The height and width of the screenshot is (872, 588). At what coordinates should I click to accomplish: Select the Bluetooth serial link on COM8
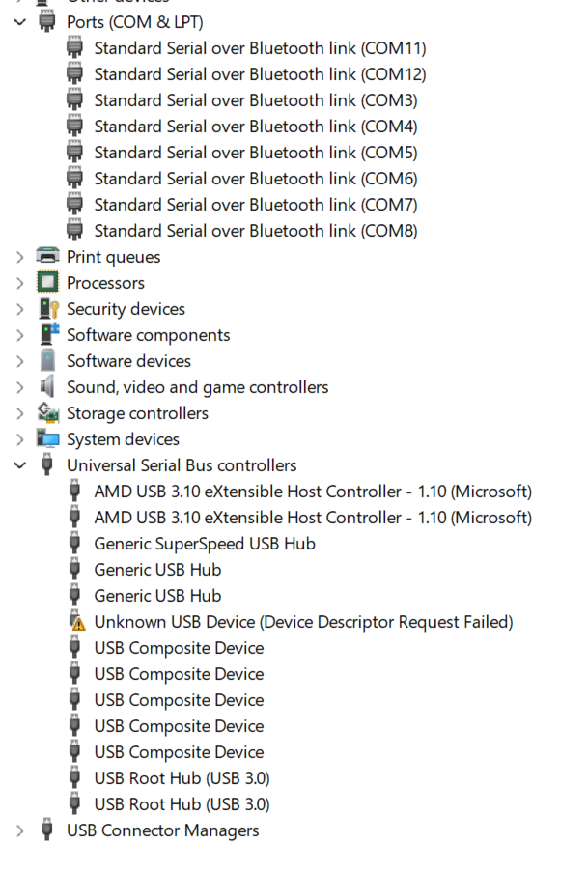coord(255,231)
